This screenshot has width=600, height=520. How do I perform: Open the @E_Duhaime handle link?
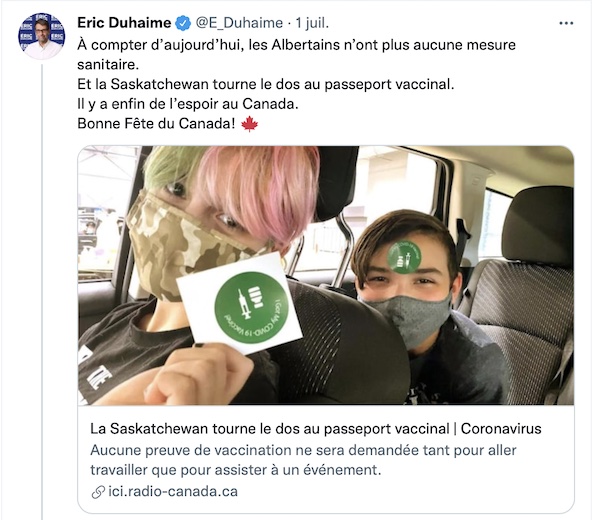point(239,23)
